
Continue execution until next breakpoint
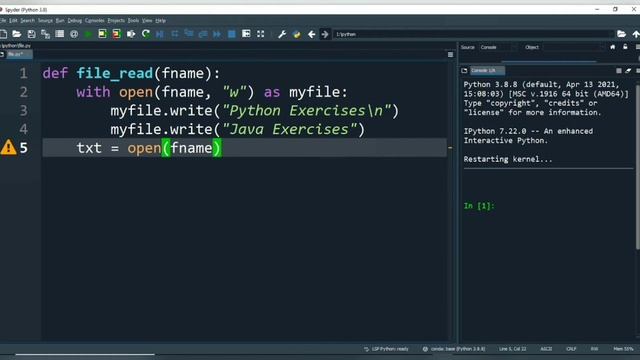217,34
